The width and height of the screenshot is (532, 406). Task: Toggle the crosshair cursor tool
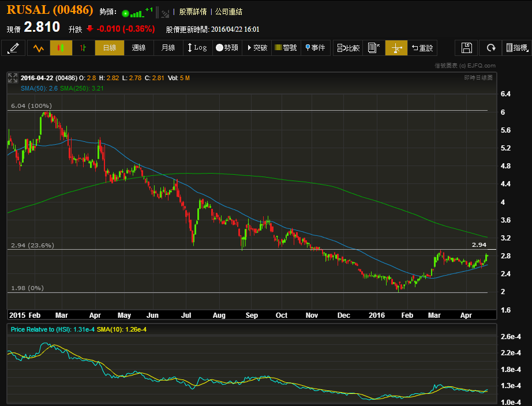396,48
